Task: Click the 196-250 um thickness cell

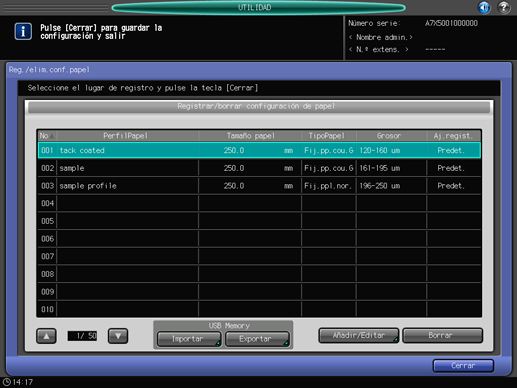Action: 392,186
